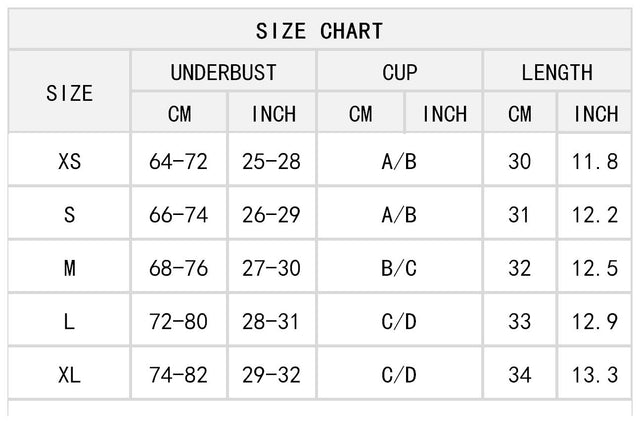Select the M size row label
Viewport: 640px width, 423px height.
point(69,268)
